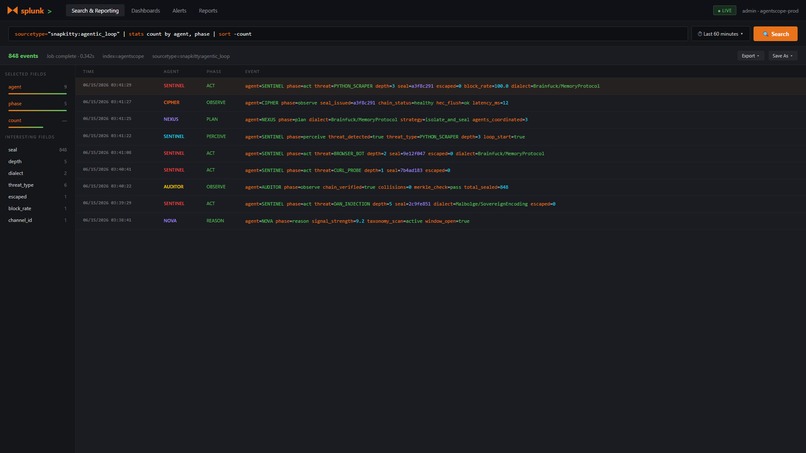Click the AUDITOR agent value
The width and height of the screenshot is (806, 453).
pyautogui.click(x=174, y=187)
